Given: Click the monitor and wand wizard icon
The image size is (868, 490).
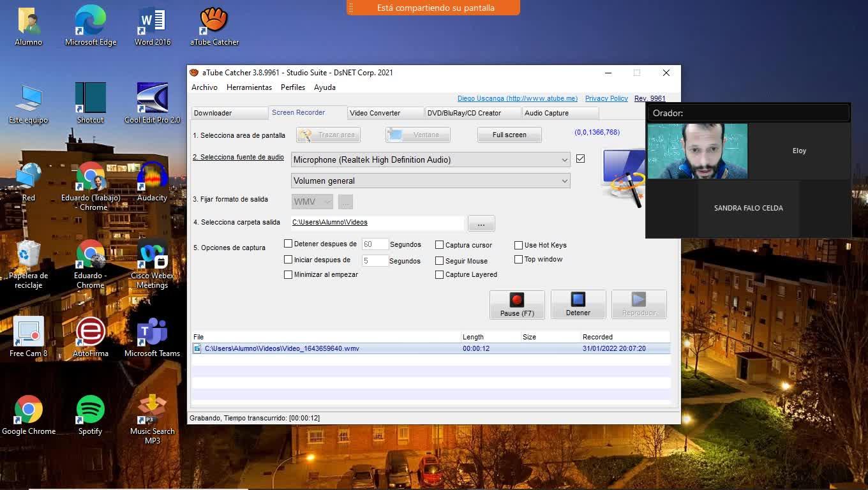Looking at the screenshot, I should (x=623, y=177).
